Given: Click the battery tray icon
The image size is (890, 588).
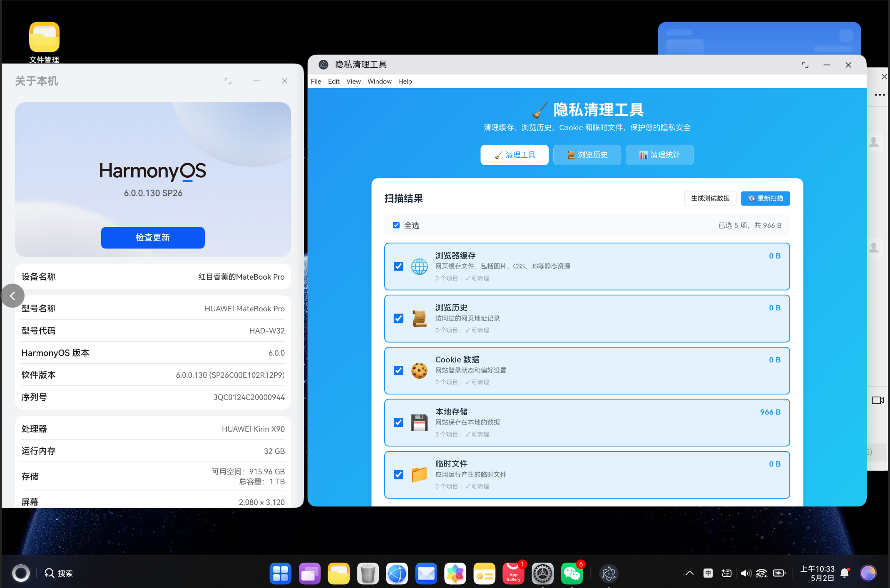Looking at the screenshot, I should 779,573.
